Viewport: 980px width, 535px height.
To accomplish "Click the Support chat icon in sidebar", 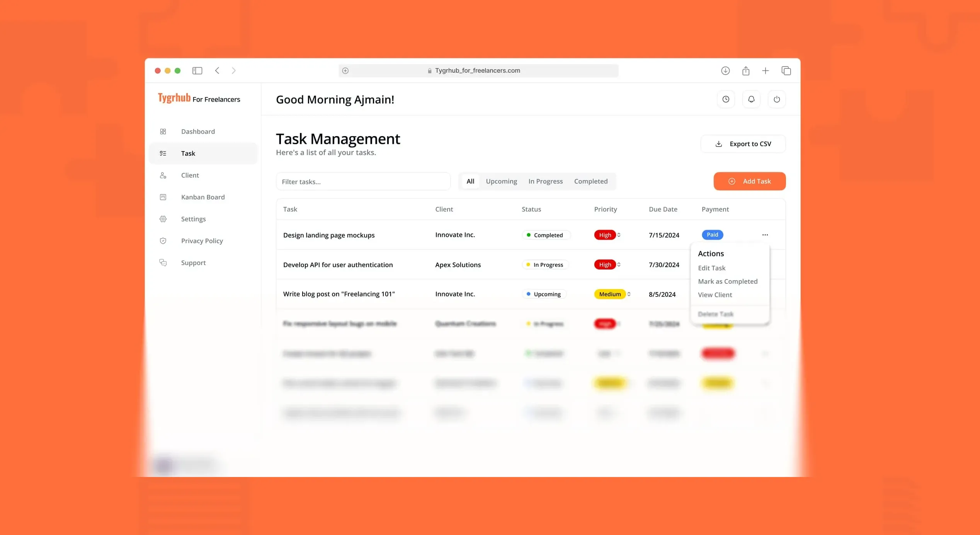I will tap(163, 263).
